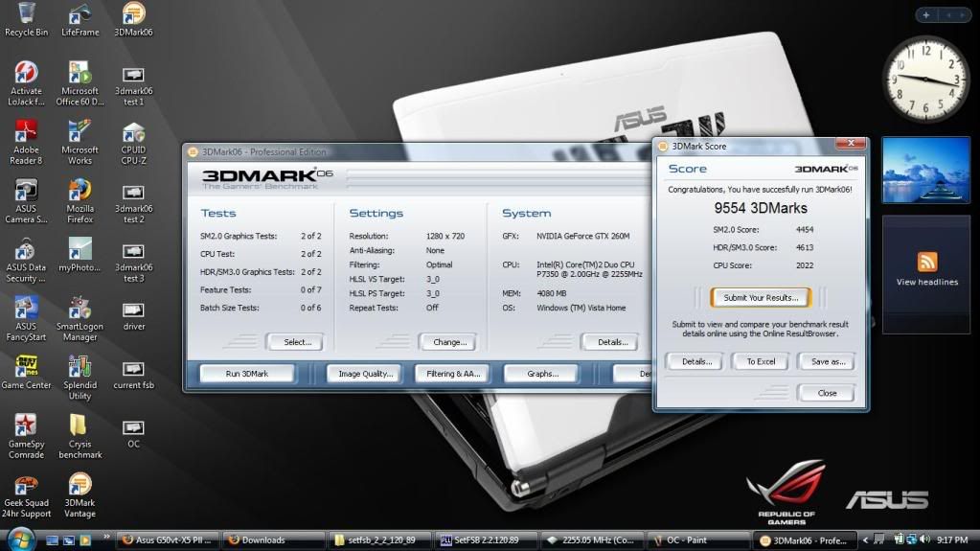The width and height of the screenshot is (980, 551).
Task: Open ASUS Camera desktop shortcut
Action: [26, 201]
